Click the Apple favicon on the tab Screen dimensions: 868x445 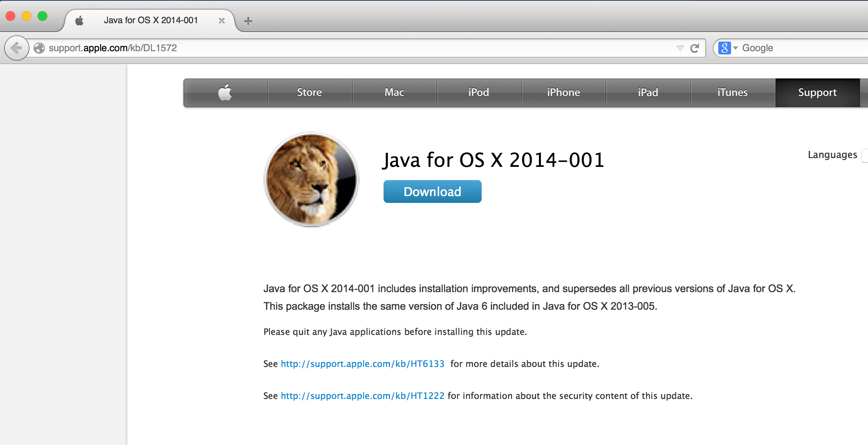tap(79, 20)
